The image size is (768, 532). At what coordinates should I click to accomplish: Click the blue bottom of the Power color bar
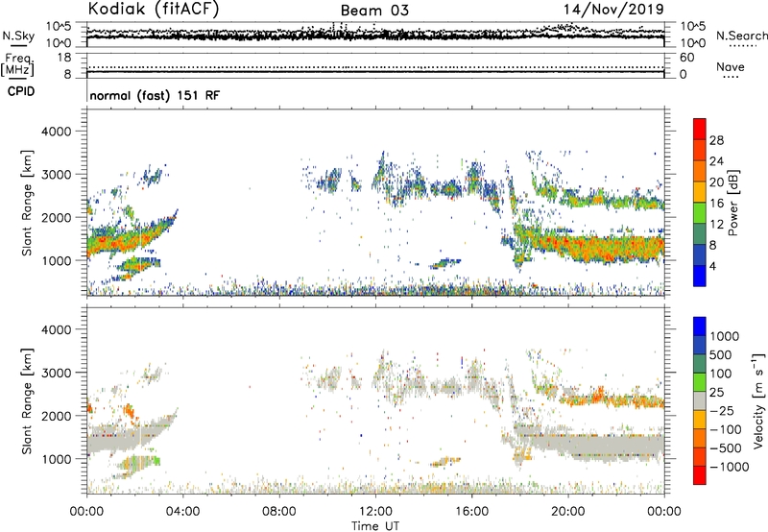[x=700, y=277]
